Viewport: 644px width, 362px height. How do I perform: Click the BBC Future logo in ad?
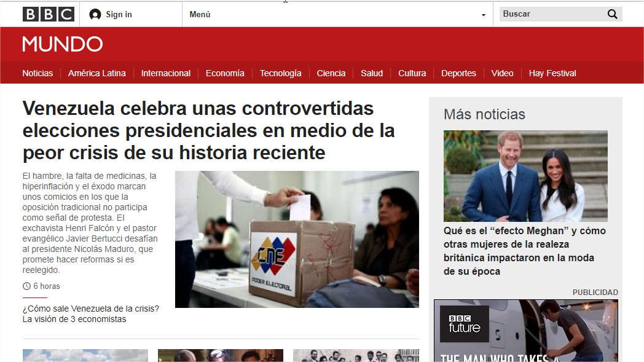click(x=465, y=324)
